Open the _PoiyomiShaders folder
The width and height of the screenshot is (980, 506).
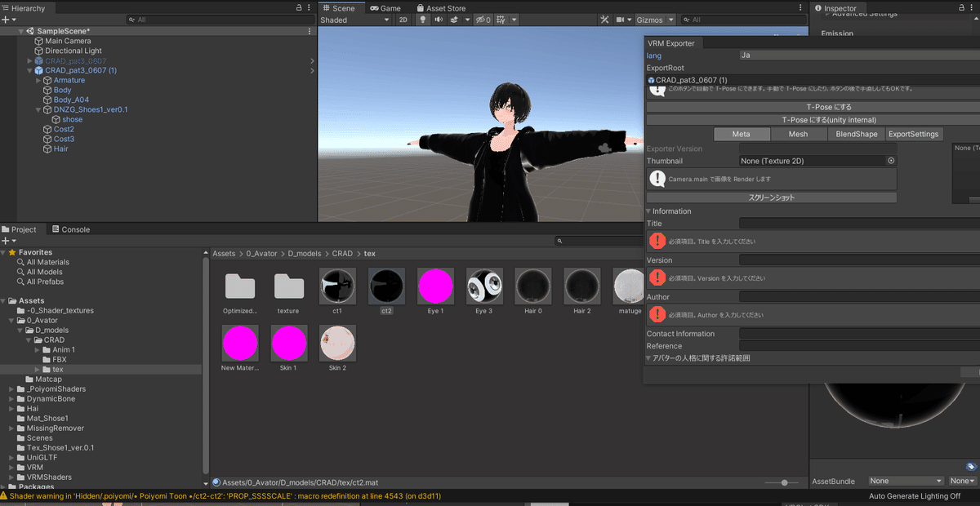point(56,388)
